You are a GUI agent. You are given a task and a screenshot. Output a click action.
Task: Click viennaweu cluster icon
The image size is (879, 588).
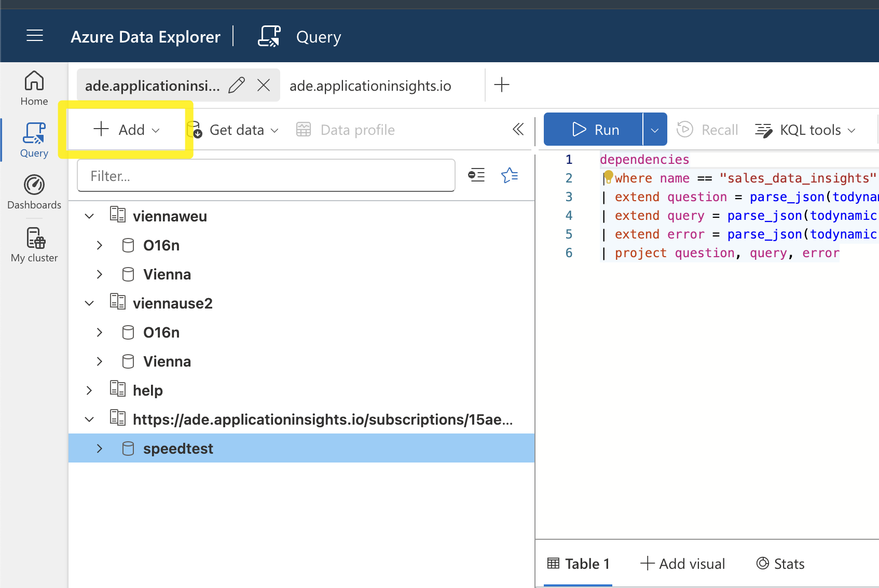tap(118, 215)
